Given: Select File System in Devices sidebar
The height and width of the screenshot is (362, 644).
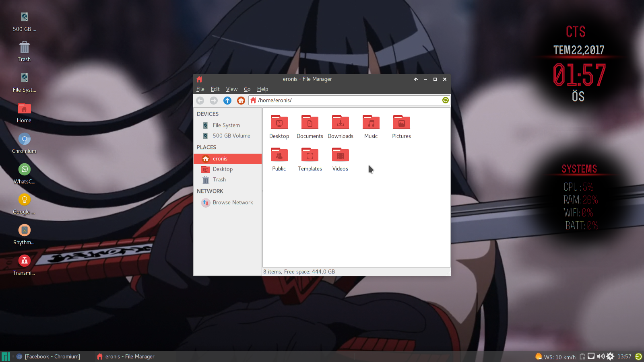Looking at the screenshot, I should (227, 125).
